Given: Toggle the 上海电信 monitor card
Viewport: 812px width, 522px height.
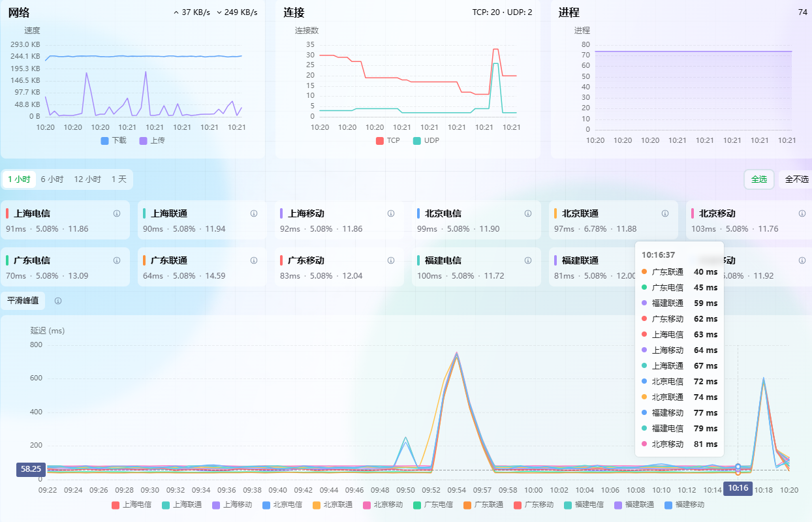Looking at the screenshot, I should click(x=65, y=221).
